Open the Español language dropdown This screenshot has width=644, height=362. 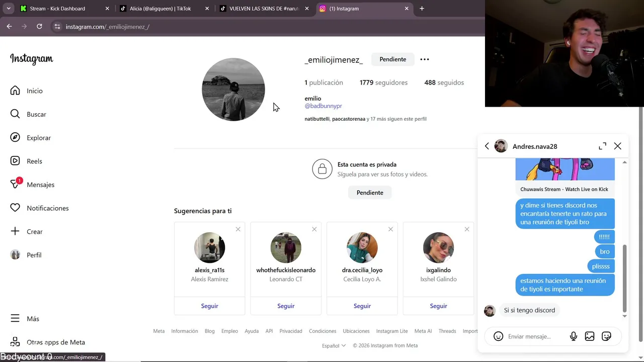pyautogui.click(x=334, y=345)
